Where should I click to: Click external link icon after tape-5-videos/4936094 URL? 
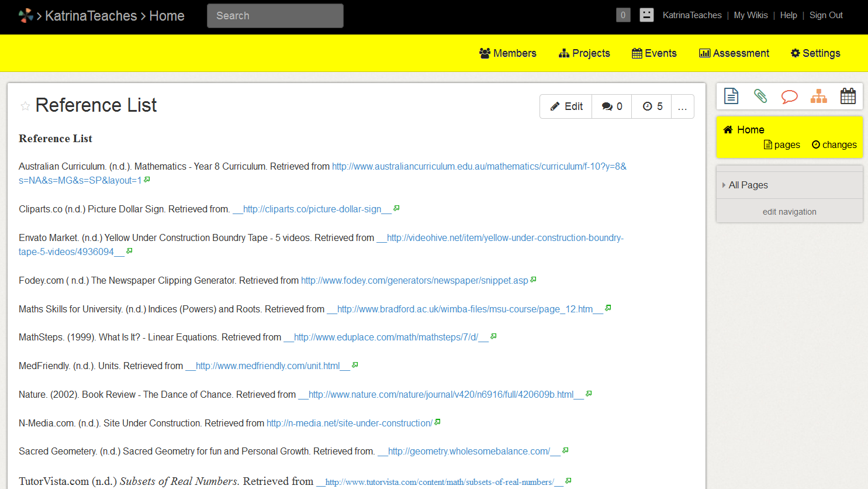tap(129, 251)
